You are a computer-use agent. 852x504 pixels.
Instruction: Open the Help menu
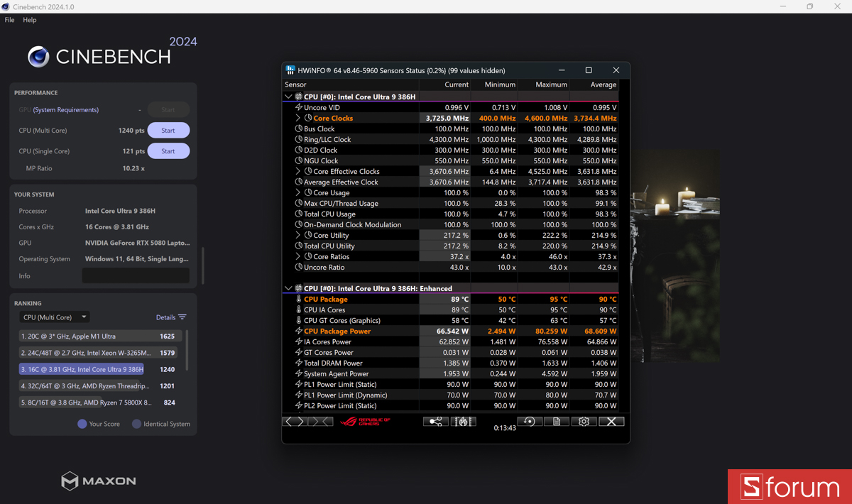pyautogui.click(x=30, y=20)
